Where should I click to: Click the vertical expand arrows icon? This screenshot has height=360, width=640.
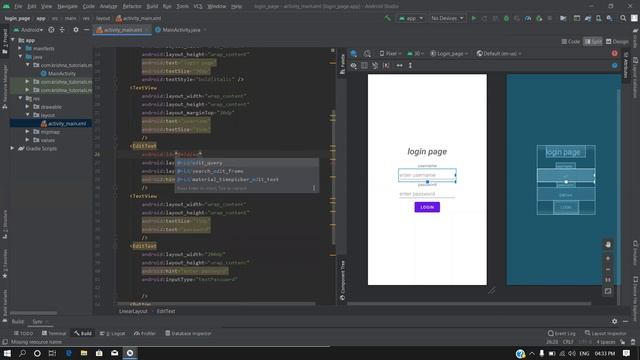(410, 65)
